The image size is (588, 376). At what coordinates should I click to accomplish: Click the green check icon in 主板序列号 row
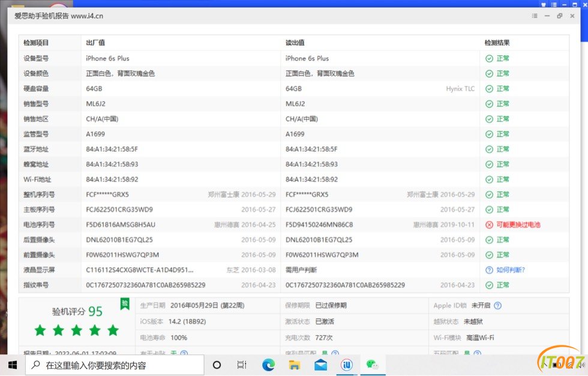(x=489, y=210)
